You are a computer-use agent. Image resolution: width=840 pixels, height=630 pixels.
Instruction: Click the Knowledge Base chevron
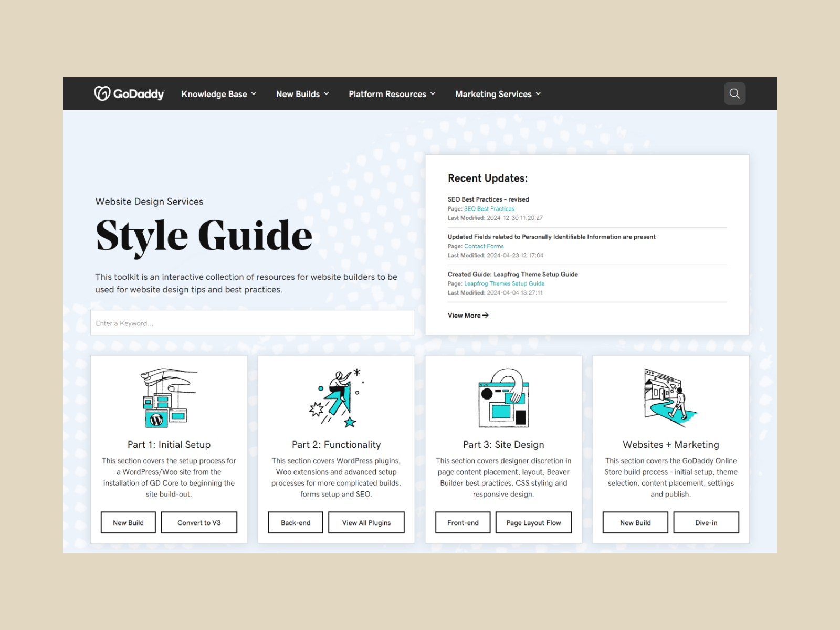pyautogui.click(x=254, y=94)
